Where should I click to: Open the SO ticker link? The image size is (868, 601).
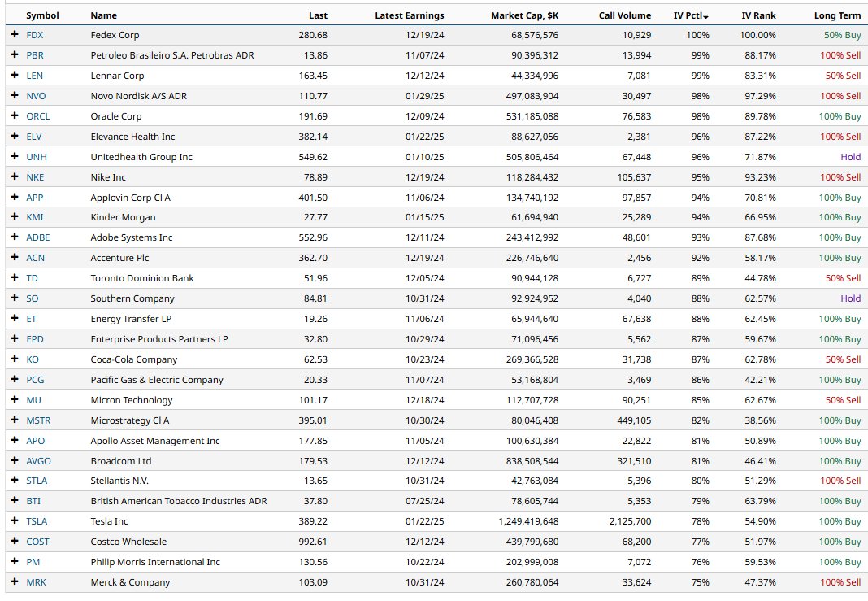pyautogui.click(x=33, y=298)
